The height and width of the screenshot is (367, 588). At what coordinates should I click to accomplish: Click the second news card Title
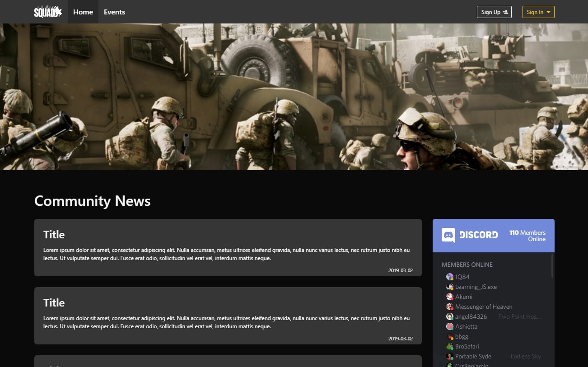pos(54,303)
